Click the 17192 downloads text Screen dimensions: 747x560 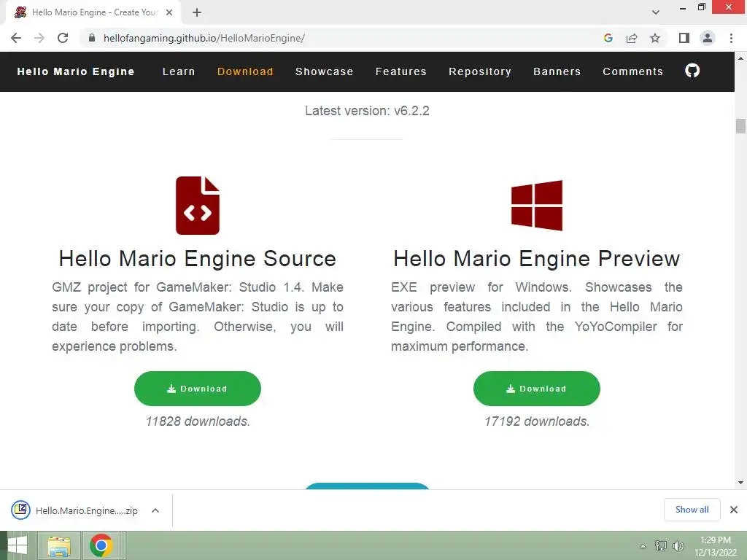point(537,421)
